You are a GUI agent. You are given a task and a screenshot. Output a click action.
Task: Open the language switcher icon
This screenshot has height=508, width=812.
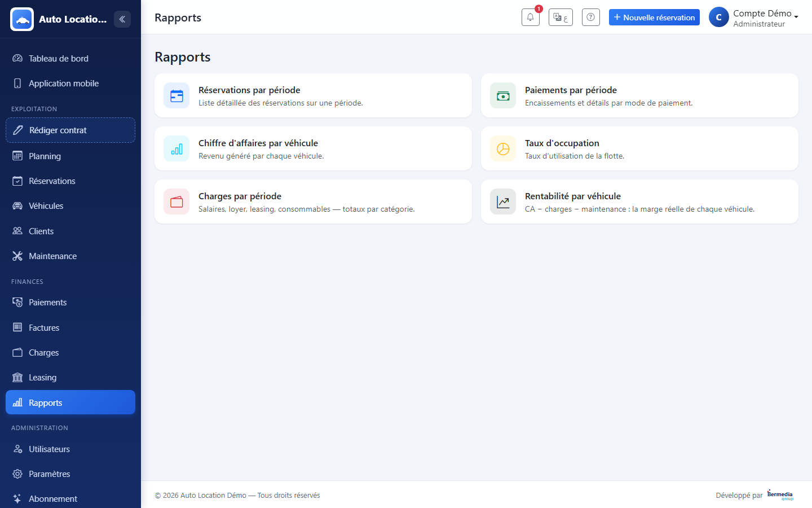561,17
